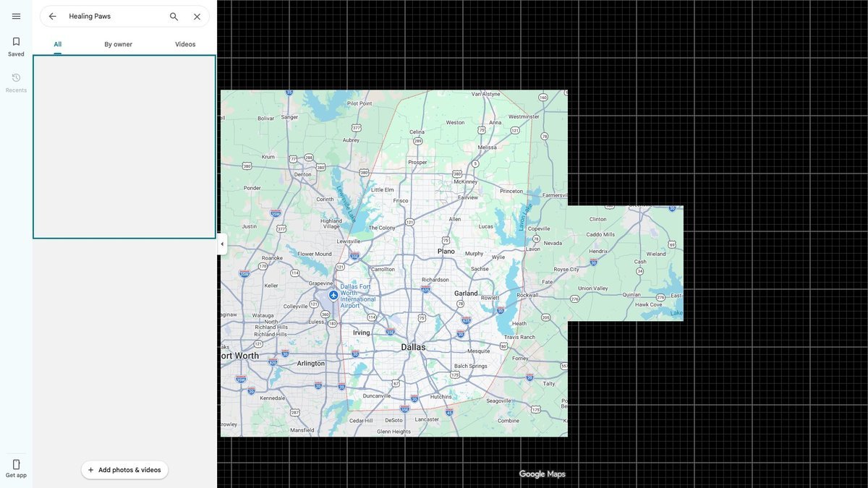Click the Mesquite label on map

(478, 351)
